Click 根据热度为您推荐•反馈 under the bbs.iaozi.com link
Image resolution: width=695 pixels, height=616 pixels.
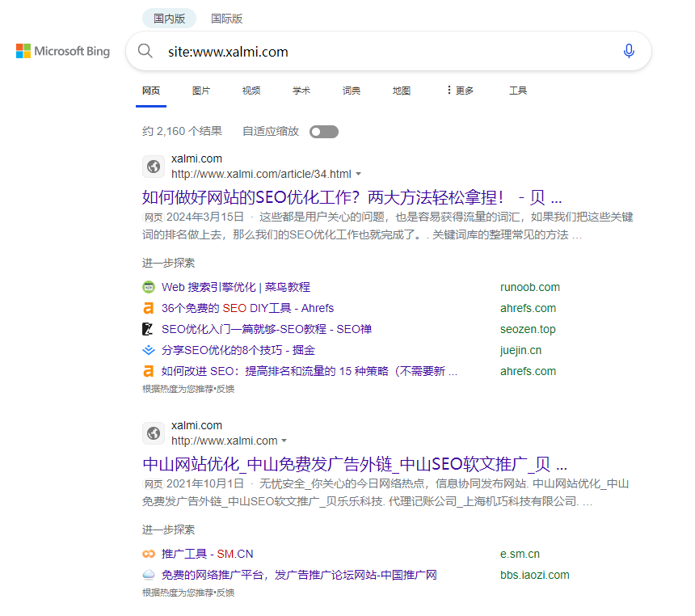(188, 593)
